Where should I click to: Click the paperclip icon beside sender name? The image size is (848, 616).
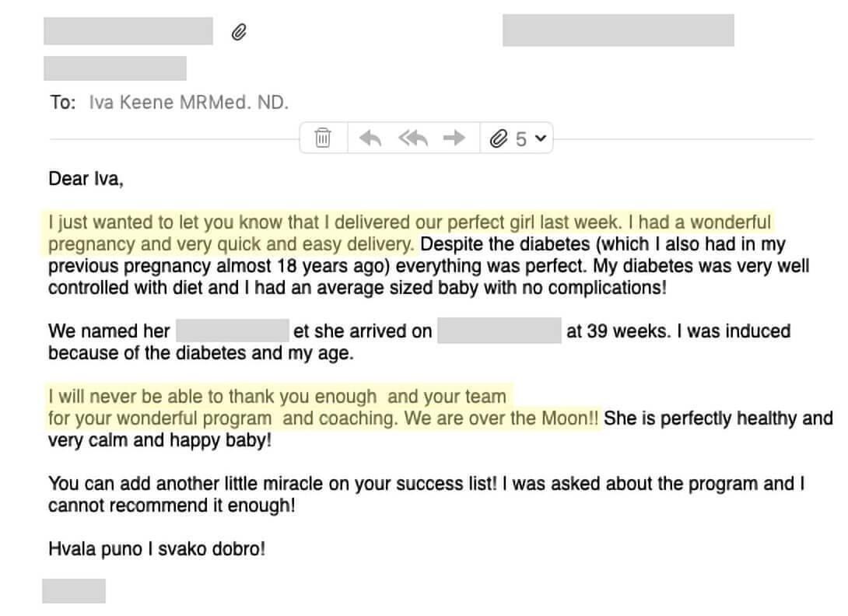(239, 33)
